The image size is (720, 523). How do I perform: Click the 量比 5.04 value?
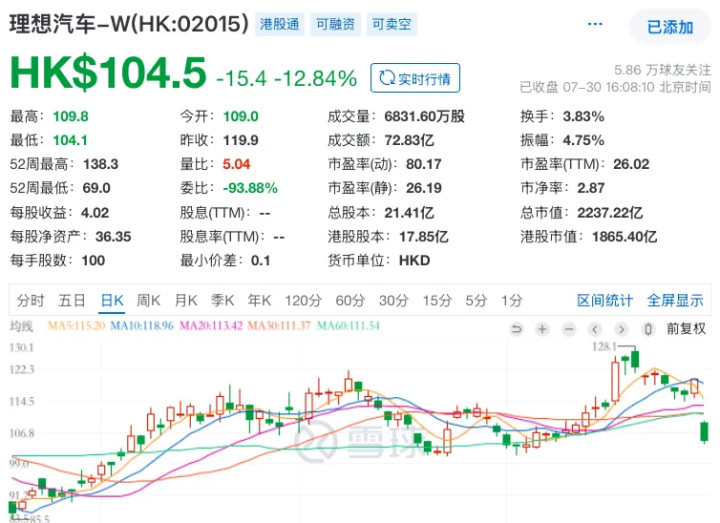[236, 164]
